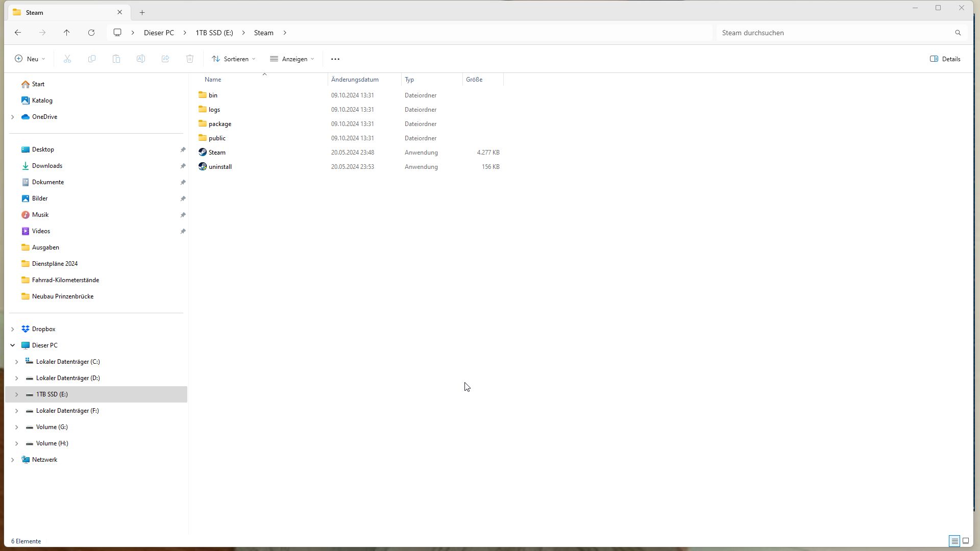Click the search magnifier icon

[x=958, y=33]
